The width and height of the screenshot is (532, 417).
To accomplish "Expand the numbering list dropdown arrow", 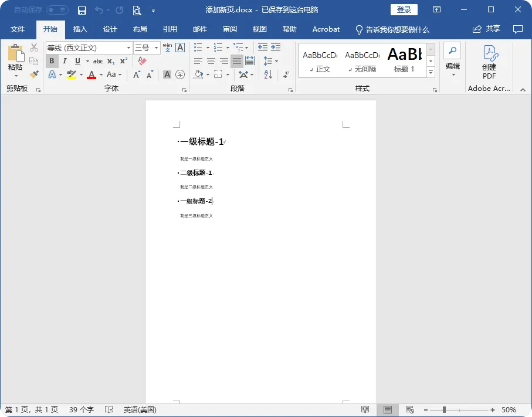I will click(228, 48).
